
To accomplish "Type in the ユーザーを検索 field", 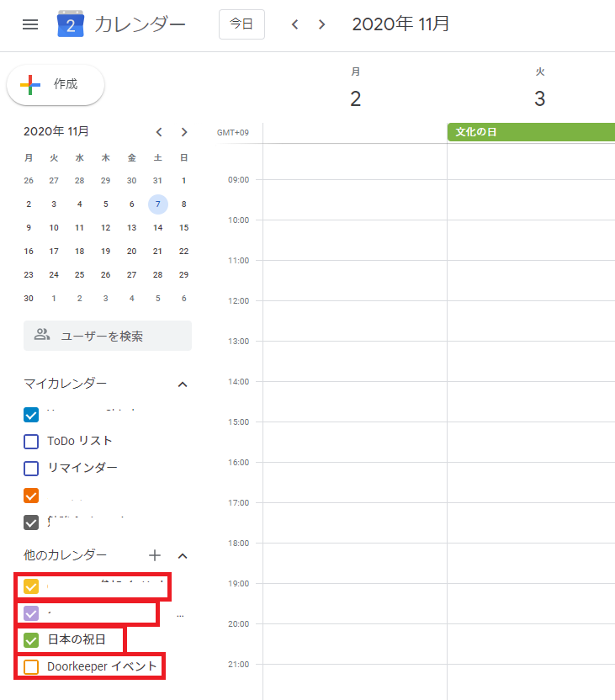I will click(x=118, y=336).
